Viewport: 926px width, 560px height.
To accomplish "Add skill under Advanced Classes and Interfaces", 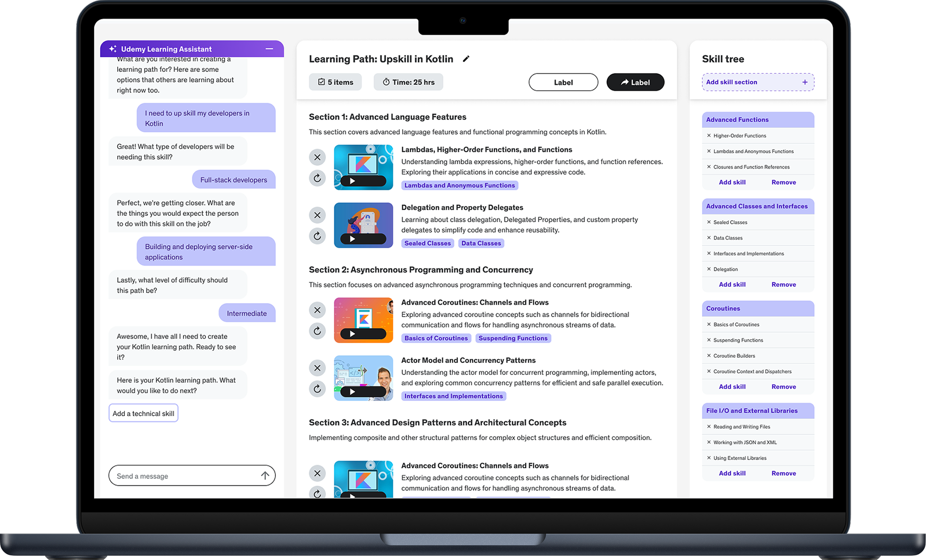I will pos(732,284).
